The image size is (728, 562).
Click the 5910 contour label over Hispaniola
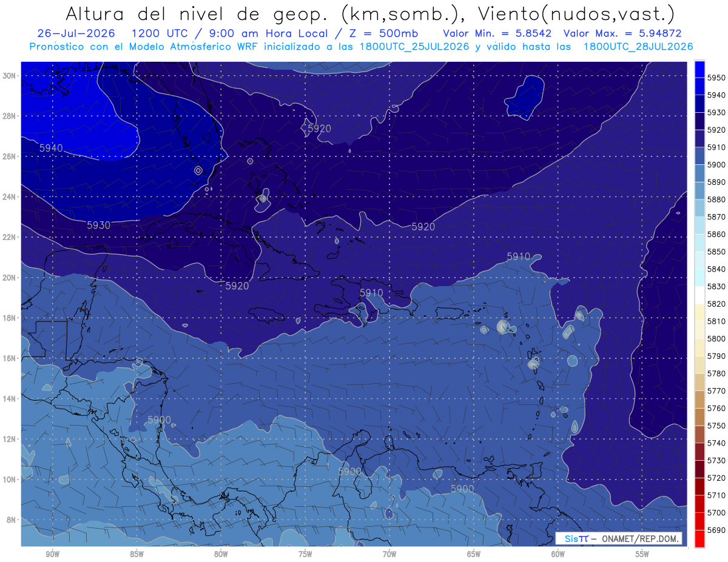coord(371,292)
